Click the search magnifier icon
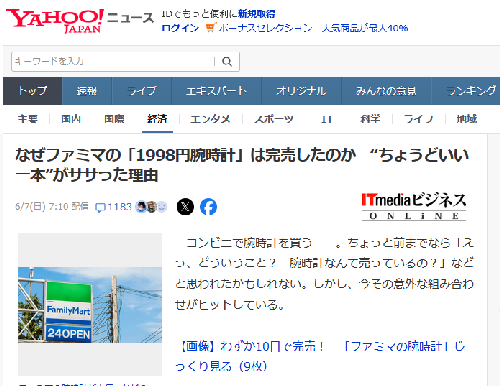Image resolution: width=500 pixels, height=386 pixels. pos(227,62)
